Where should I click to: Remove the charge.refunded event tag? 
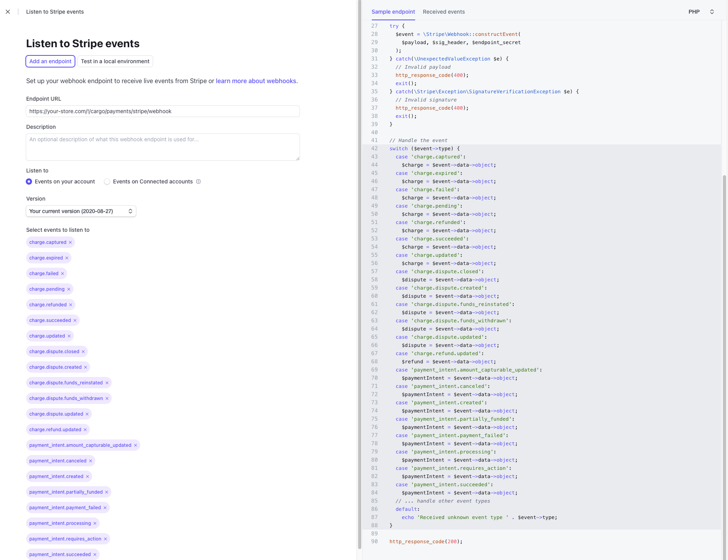tap(71, 305)
